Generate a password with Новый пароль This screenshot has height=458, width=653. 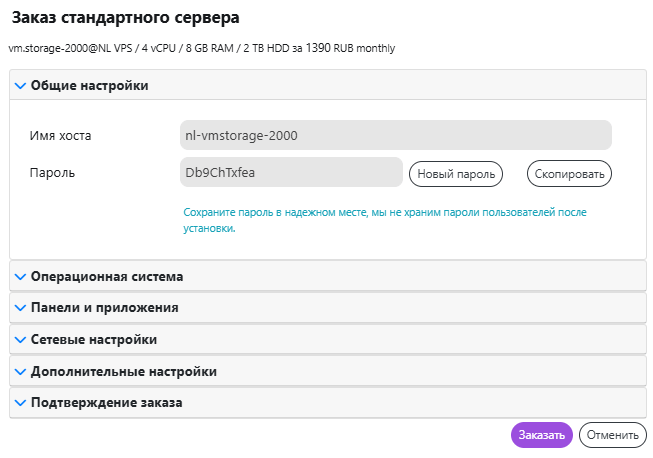[456, 174]
